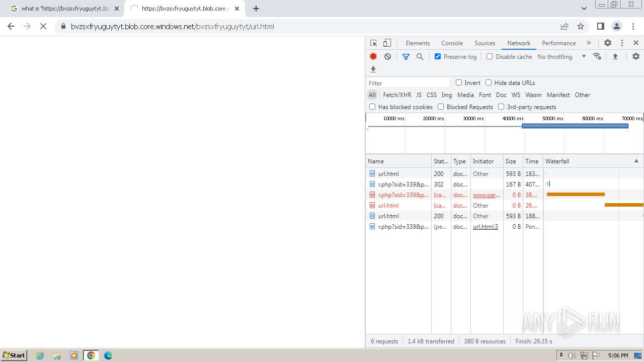Open the No throttling dropdown
The image size is (644, 362).
[561, 57]
